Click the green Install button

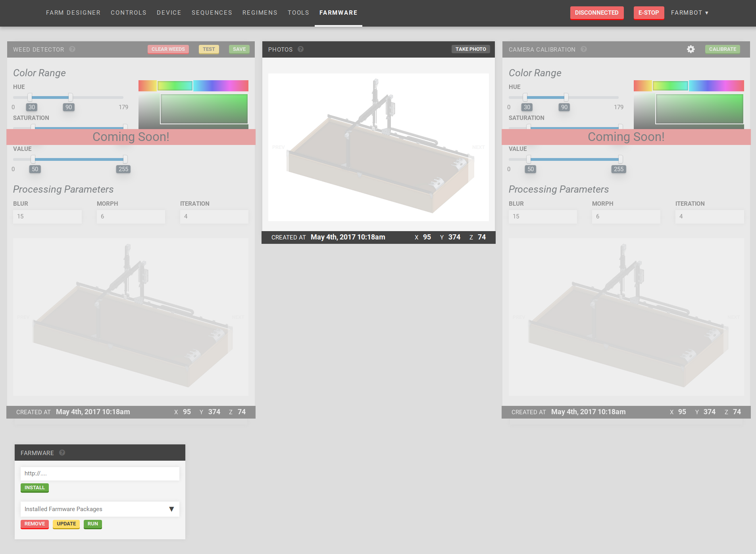pyautogui.click(x=35, y=488)
